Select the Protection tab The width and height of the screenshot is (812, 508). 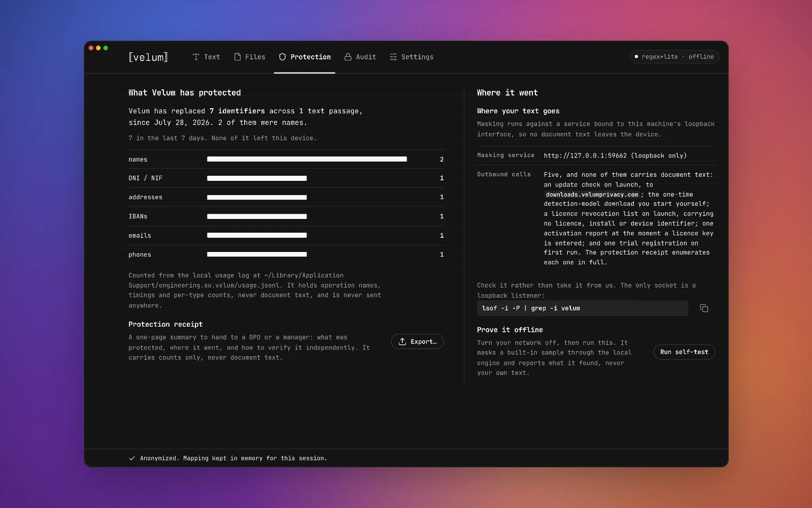click(304, 57)
